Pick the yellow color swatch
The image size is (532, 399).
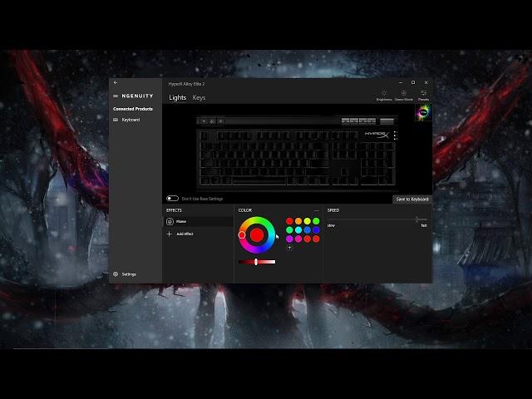click(307, 221)
